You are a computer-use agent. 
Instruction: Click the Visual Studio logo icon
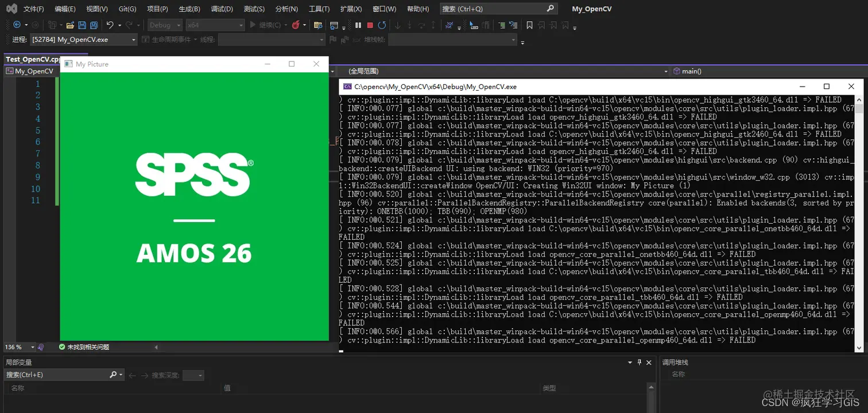coord(11,9)
